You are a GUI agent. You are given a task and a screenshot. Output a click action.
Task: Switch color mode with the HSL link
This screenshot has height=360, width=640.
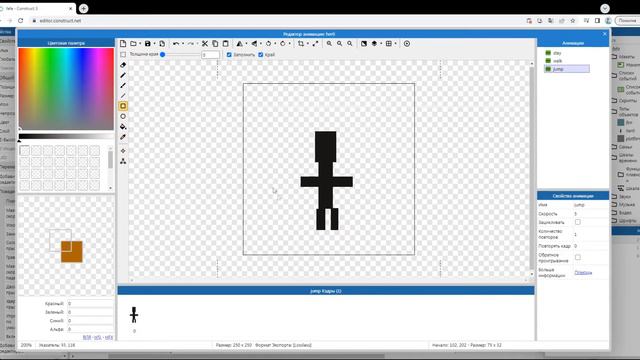pos(98,337)
